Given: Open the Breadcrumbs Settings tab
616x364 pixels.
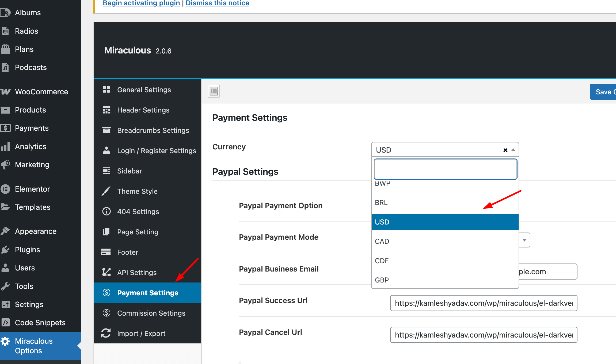Looking at the screenshot, I should (x=147, y=130).
